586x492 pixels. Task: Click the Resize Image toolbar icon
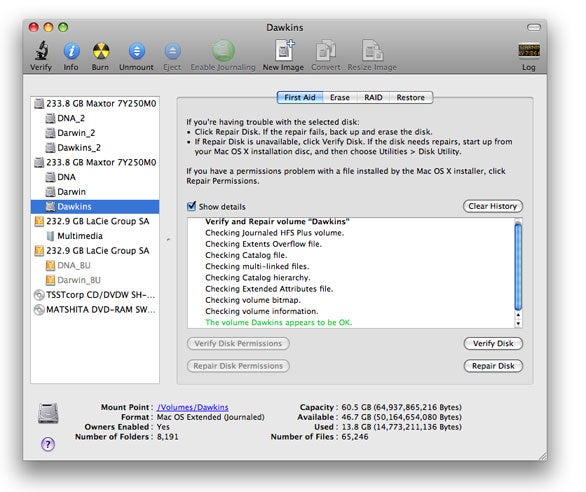click(372, 50)
